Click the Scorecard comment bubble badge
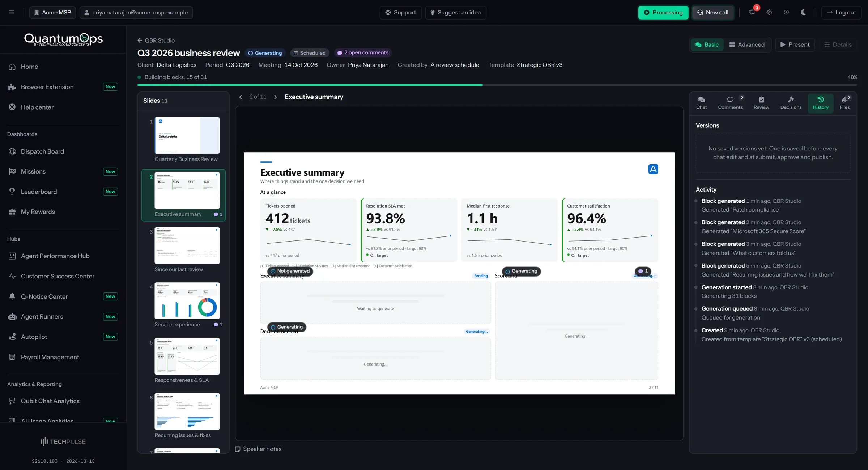 click(643, 271)
